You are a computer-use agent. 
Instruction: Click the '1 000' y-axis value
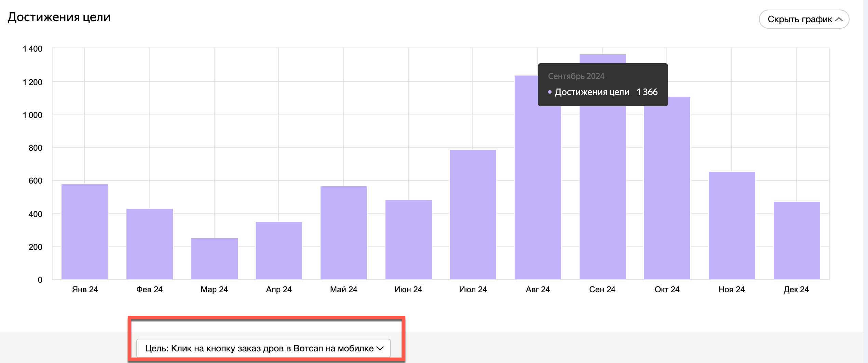click(x=32, y=115)
